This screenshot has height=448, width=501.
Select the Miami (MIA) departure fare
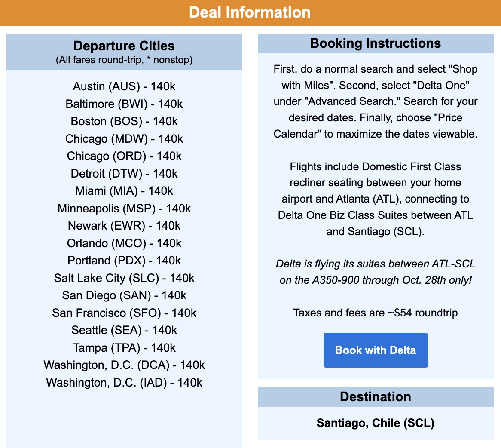tap(124, 191)
